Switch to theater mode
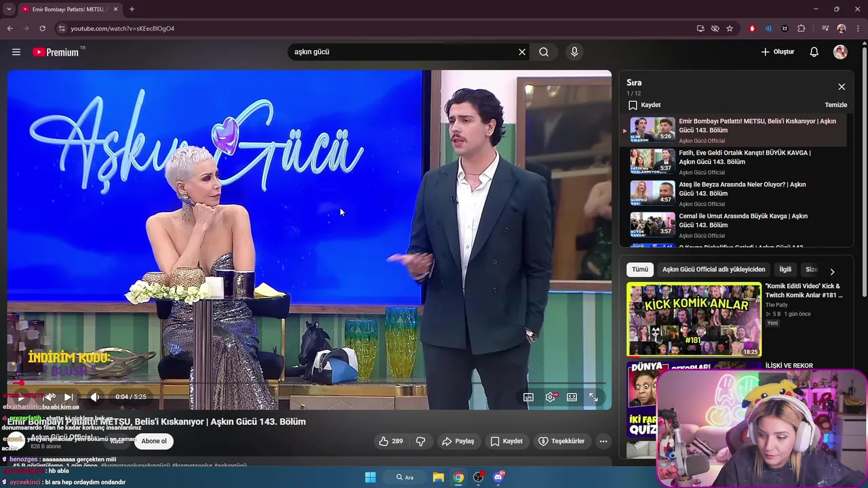 pos(572,397)
